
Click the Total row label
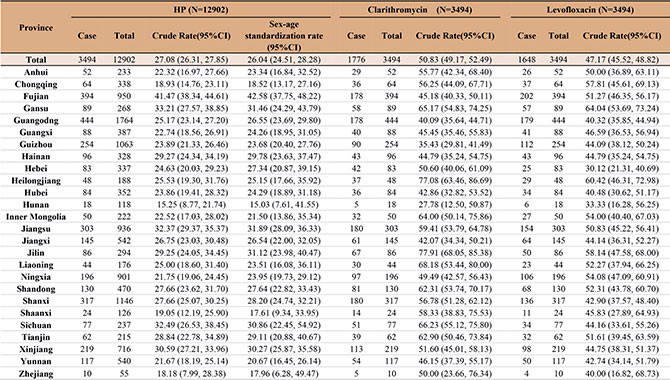click(36, 60)
